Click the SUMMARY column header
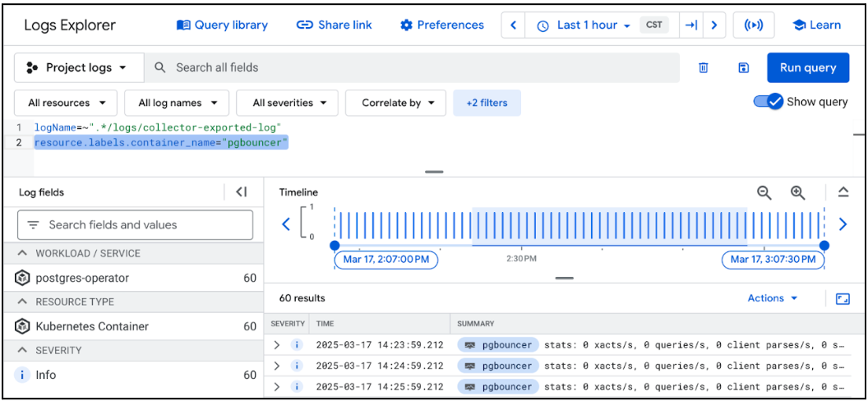The image size is (868, 401). pos(476,324)
